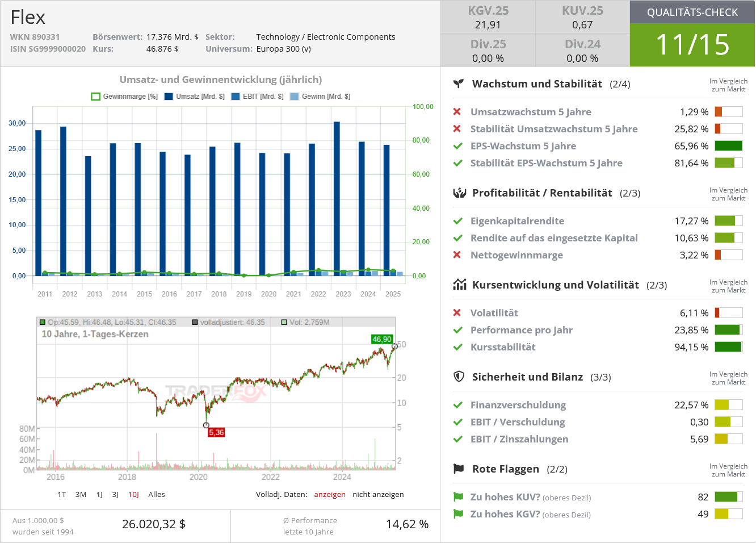Click anzeigen for Volladj. Daten
This screenshot has height=543, width=756.
coord(330,495)
